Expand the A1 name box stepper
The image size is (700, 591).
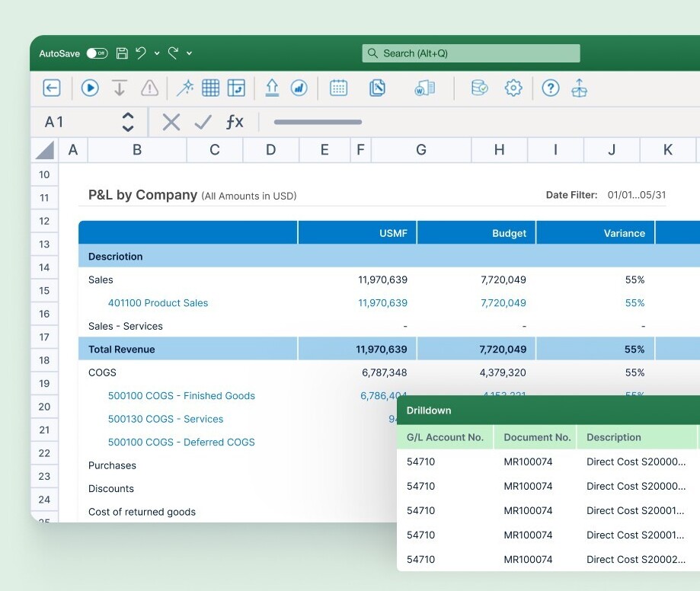point(128,122)
